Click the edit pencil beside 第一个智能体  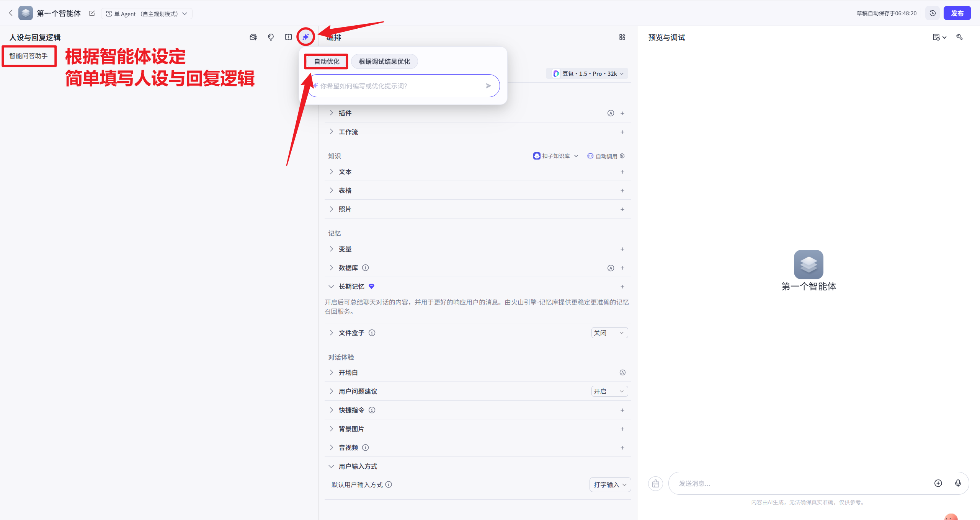click(92, 13)
